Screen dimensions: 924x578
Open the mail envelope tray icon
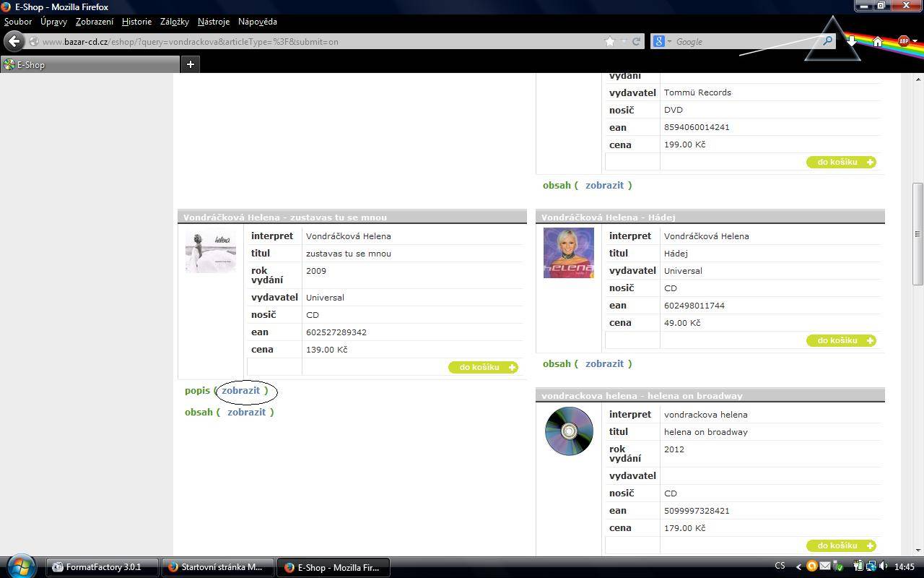click(x=824, y=566)
